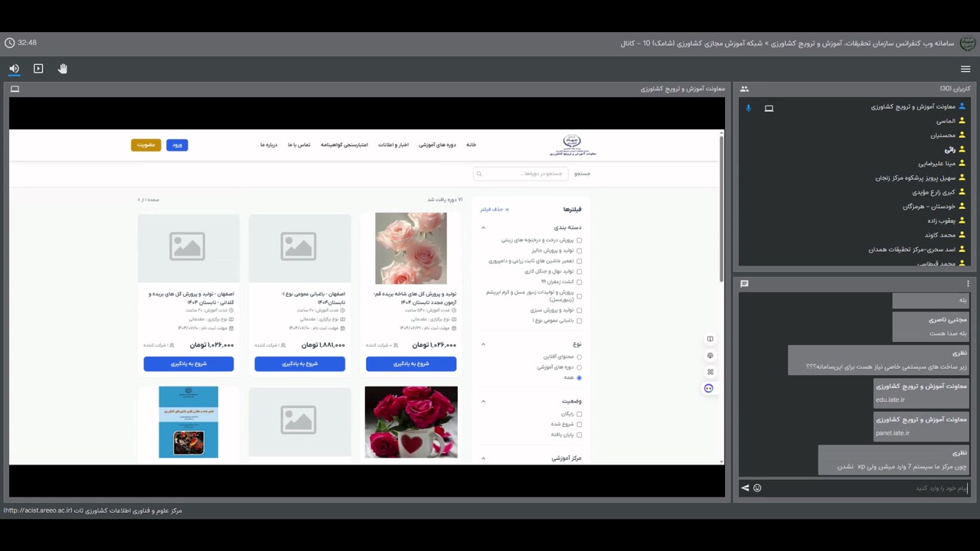Click the search magnifier icon in course search
Screen dimensions: 980x551
pyautogui.click(x=479, y=174)
